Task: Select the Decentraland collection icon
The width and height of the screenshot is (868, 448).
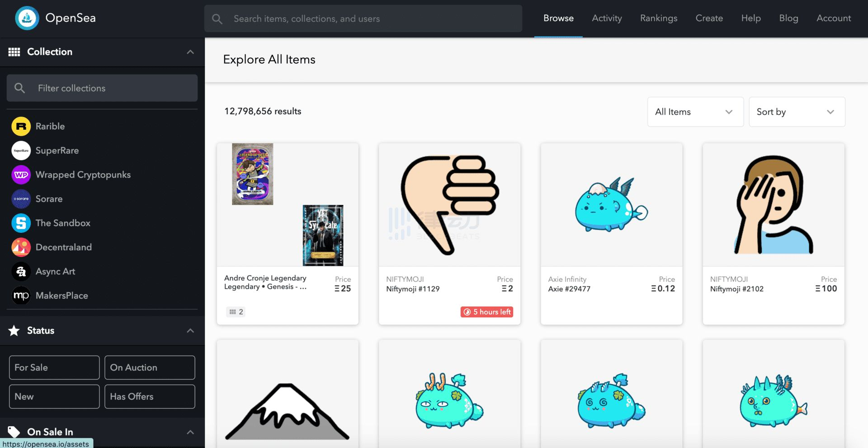Action: tap(21, 247)
